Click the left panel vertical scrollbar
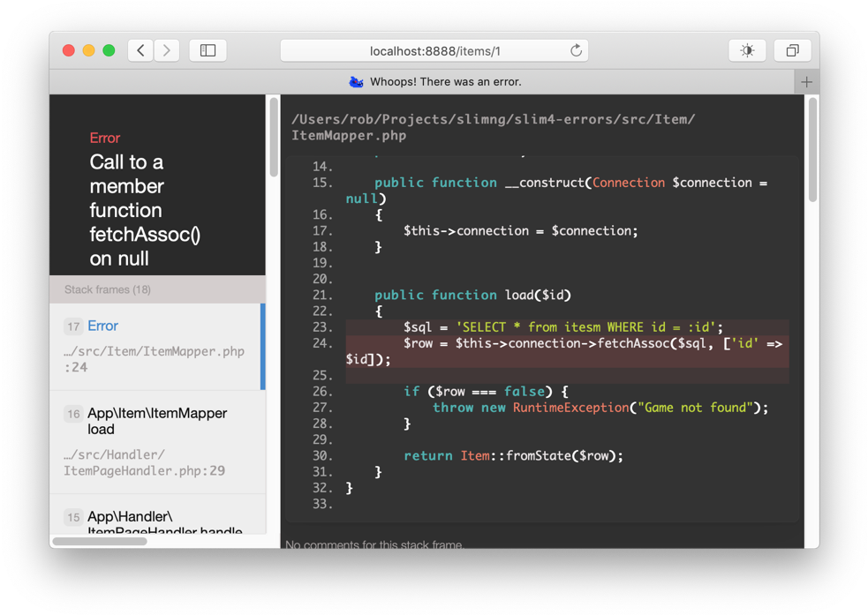This screenshot has width=868, height=615. point(274,136)
